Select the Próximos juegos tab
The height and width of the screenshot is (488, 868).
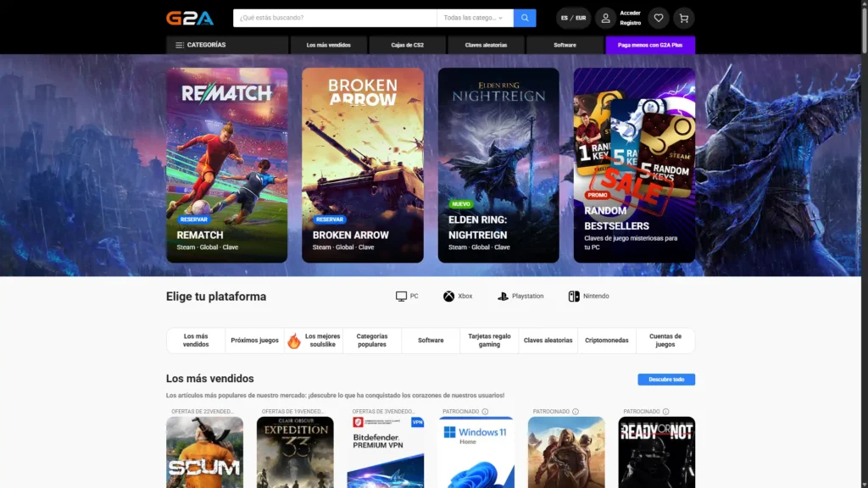coord(254,341)
